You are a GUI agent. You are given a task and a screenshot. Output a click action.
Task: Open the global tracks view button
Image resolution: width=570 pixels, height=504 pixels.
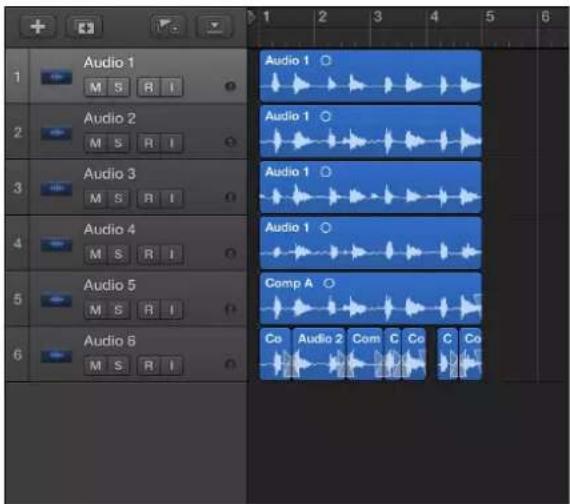(x=168, y=26)
